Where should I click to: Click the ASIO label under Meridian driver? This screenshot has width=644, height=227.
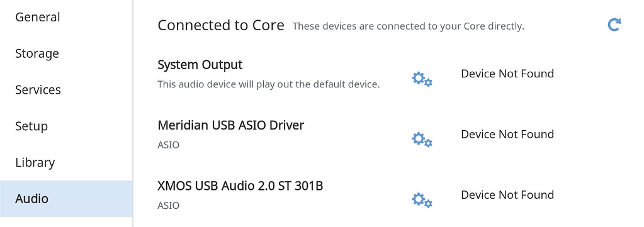tap(168, 145)
